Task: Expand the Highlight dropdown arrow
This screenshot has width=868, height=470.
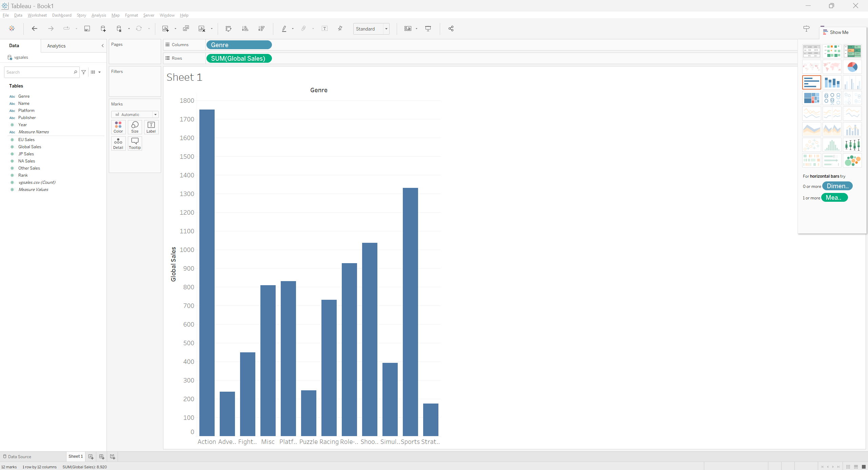Action: click(x=293, y=29)
